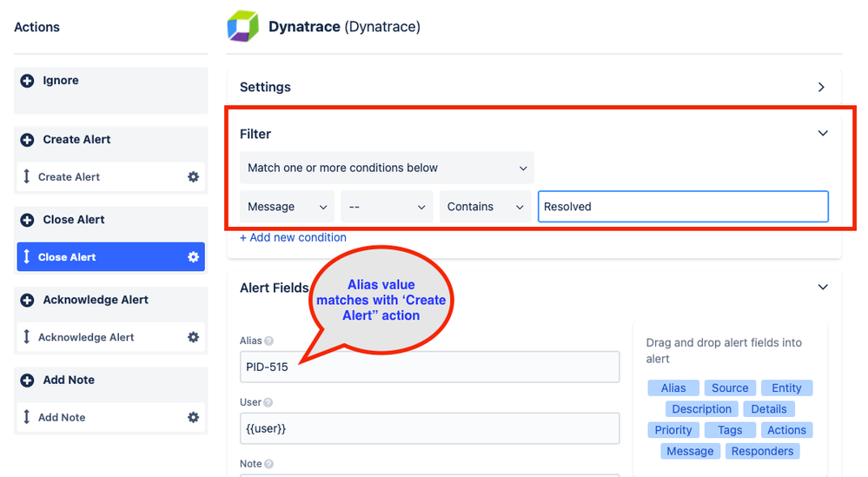Click reorder handle on Create Alert row
Viewport: 868px width, 477px height.
[x=27, y=177]
